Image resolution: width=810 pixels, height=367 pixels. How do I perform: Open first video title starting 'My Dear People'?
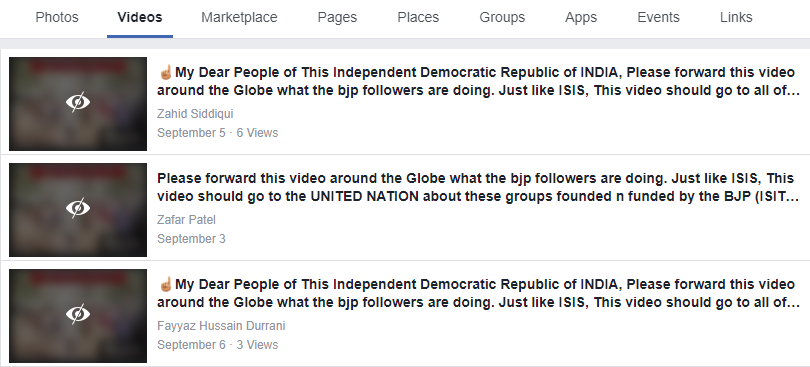(479, 81)
